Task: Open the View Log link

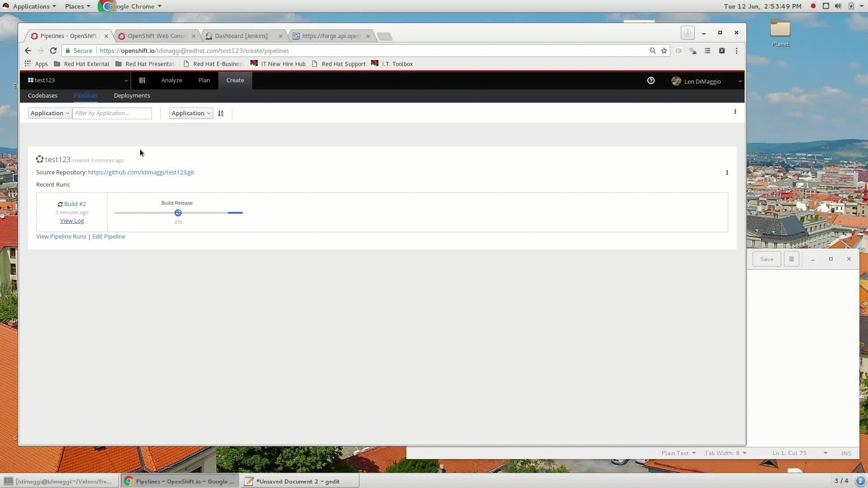Action: pyautogui.click(x=72, y=221)
